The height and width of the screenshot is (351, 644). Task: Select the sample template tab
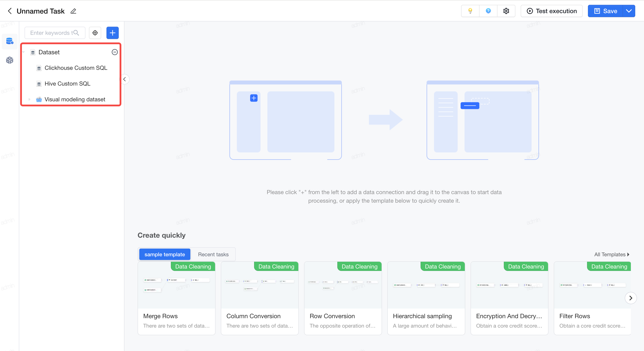pos(165,254)
